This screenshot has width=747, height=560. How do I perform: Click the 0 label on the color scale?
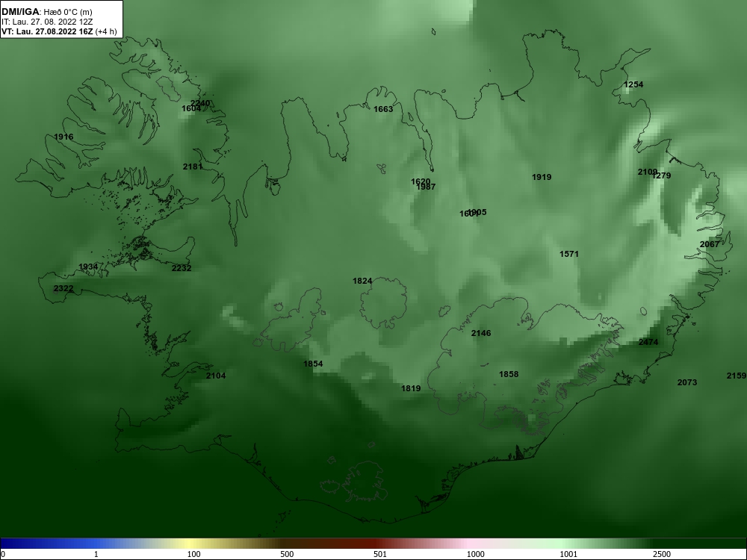coord(2,554)
